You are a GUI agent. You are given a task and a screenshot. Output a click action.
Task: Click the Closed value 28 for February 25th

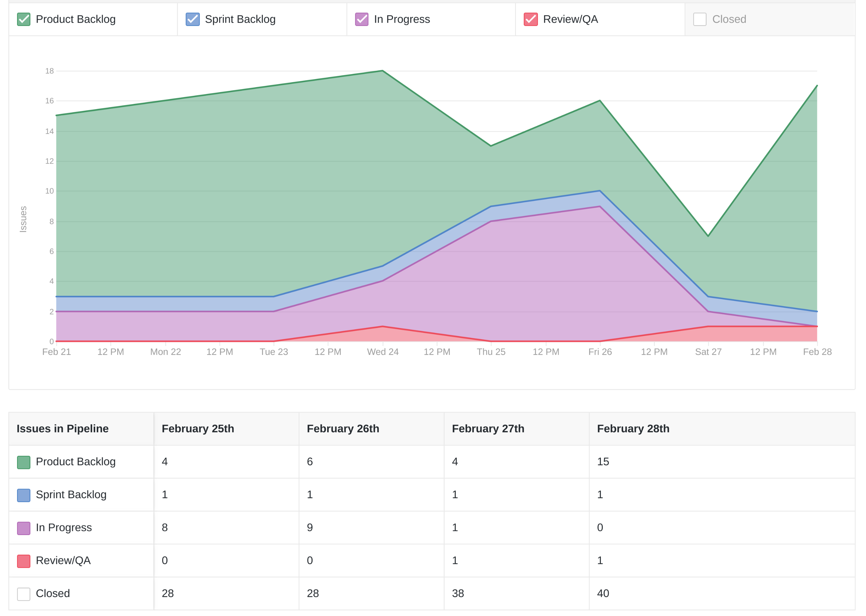(168, 594)
